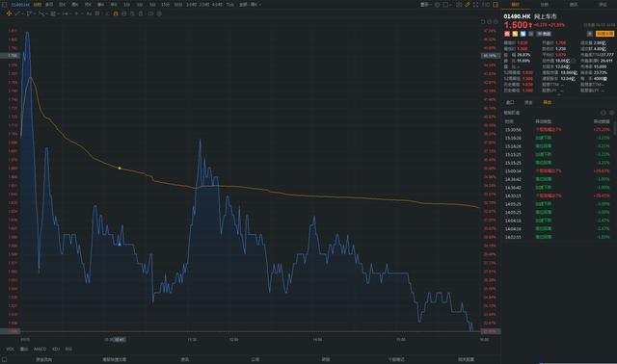Switch to 月K monthly candlestick
The width and height of the screenshot is (617, 364).
(x=88, y=5)
